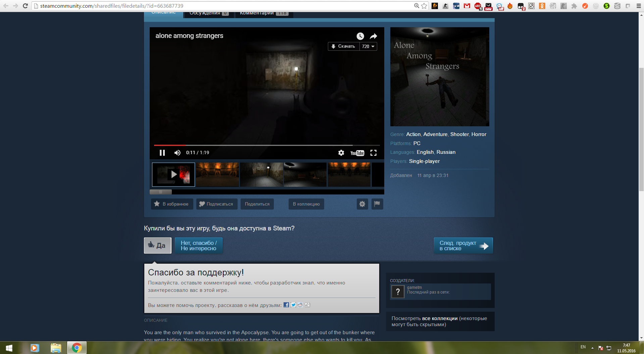The width and height of the screenshot is (644, 354).
Task: Share to Digg
Action: [307, 305]
